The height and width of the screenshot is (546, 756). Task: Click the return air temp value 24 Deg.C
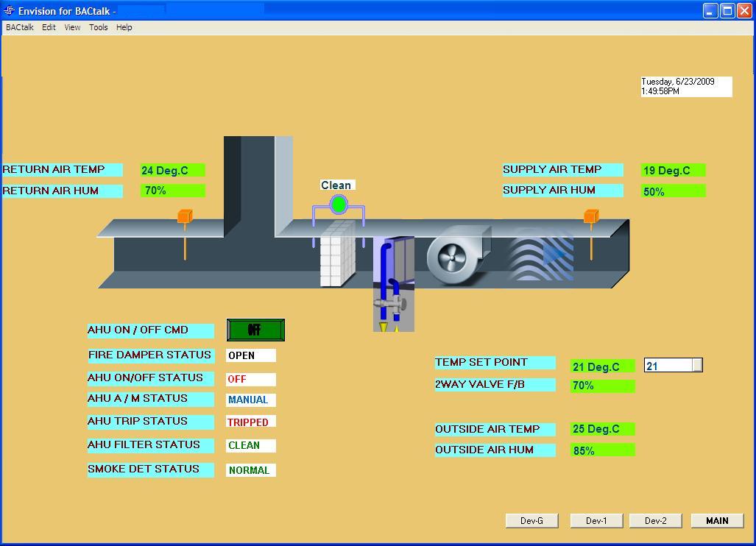point(172,170)
